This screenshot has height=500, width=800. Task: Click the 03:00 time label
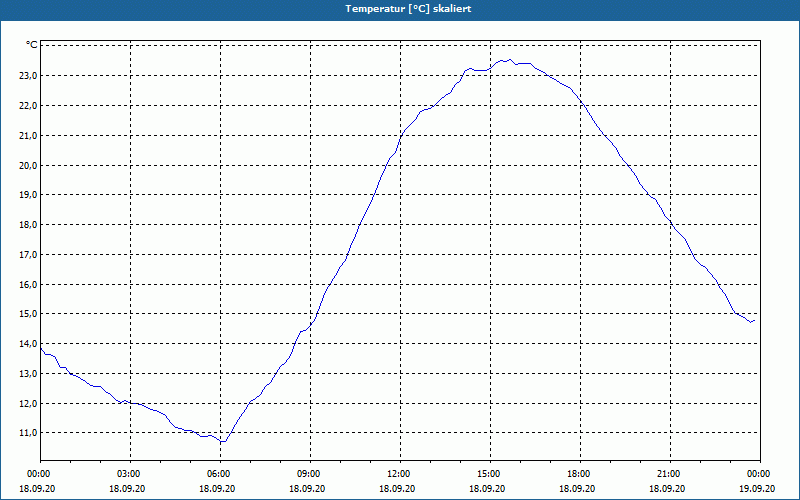coord(127,474)
